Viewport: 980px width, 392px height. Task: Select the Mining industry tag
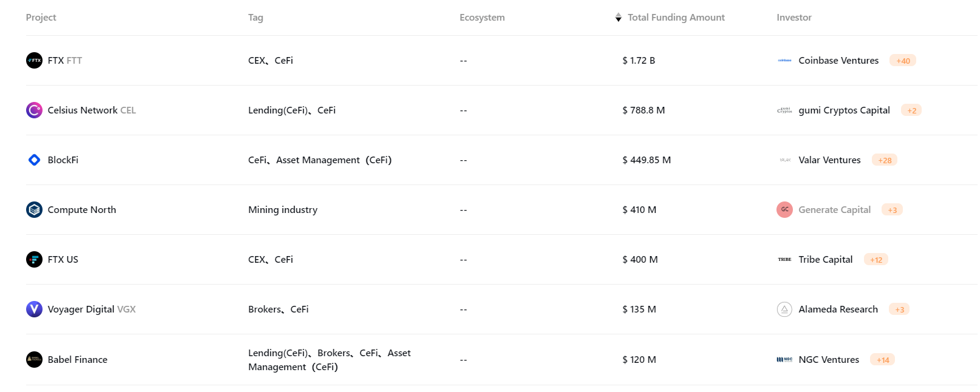[x=283, y=210]
